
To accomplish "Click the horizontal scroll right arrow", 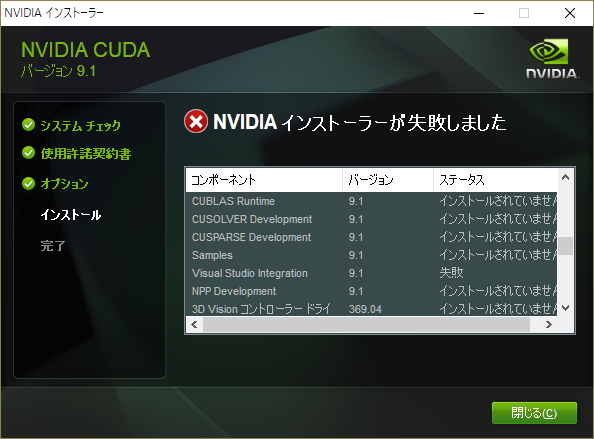I will click(548, 325).
